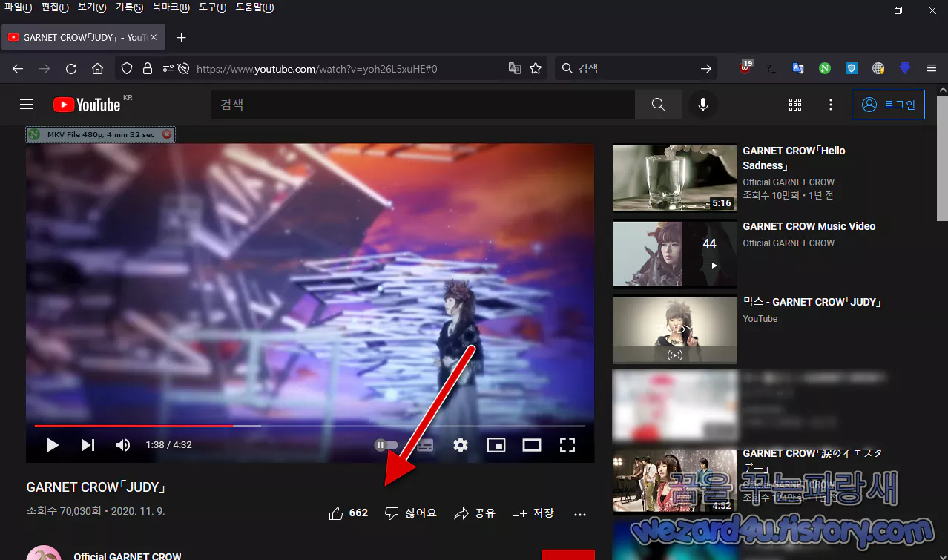
Task: Switch to theater mode
Action: tap(531, 444)
